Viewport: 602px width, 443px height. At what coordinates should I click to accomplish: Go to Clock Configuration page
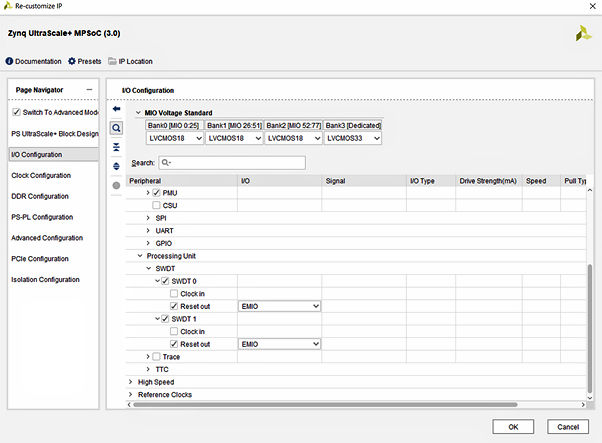40,175
